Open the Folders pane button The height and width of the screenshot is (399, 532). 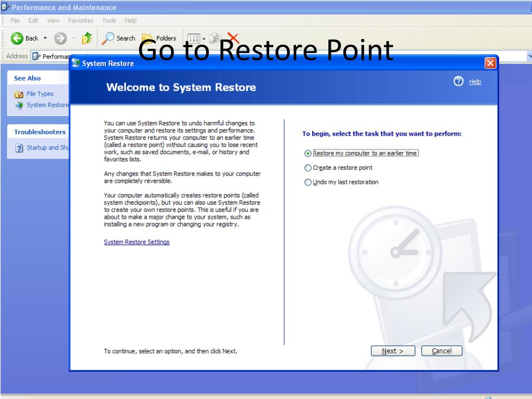point(159,38)
